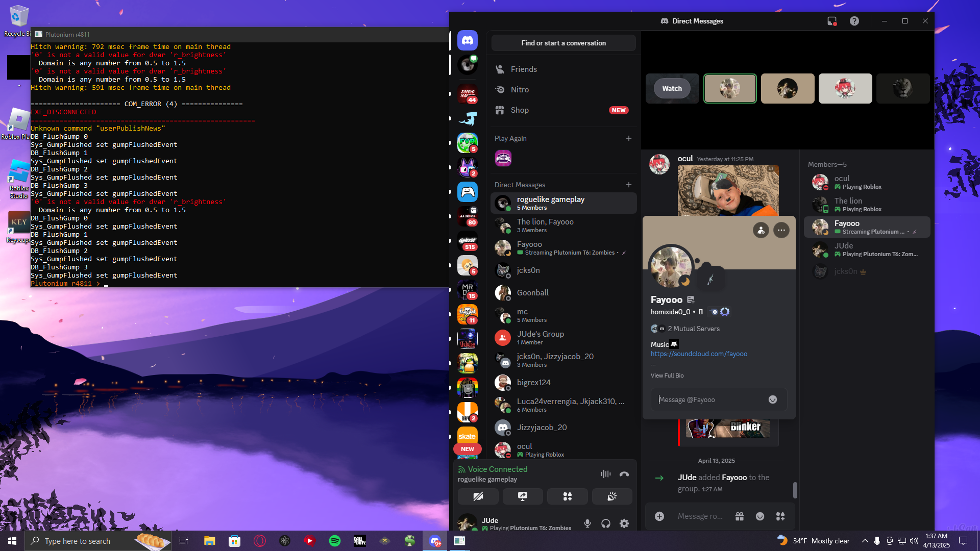Open game icon under Play Again
The width and height of the screenshot is (980, 551).
(503, 158)
